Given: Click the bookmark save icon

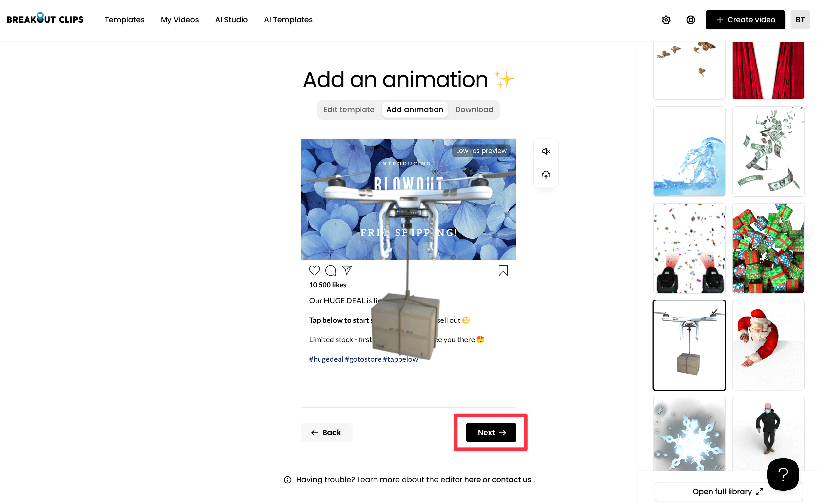Looking at the screenshot, I should pos(503,270).
